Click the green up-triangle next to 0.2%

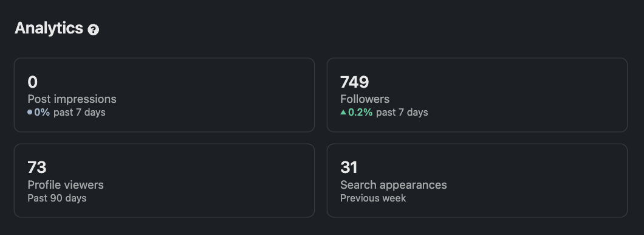tap(343, 112)
